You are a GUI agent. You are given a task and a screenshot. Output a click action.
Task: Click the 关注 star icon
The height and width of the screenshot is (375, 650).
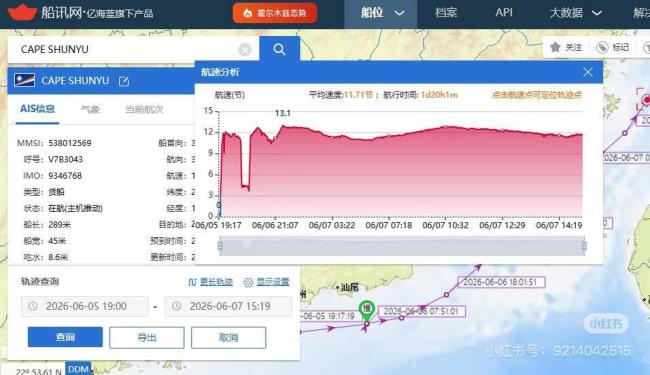pyautogui.click(x=555, y=47)
